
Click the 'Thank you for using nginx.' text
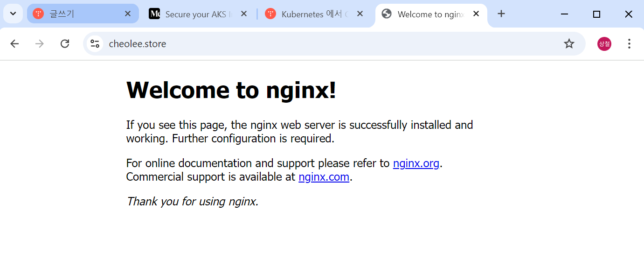pos(192,202)
